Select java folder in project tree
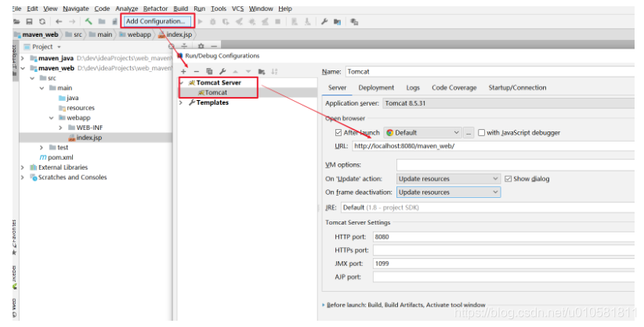 coord(68,98)
